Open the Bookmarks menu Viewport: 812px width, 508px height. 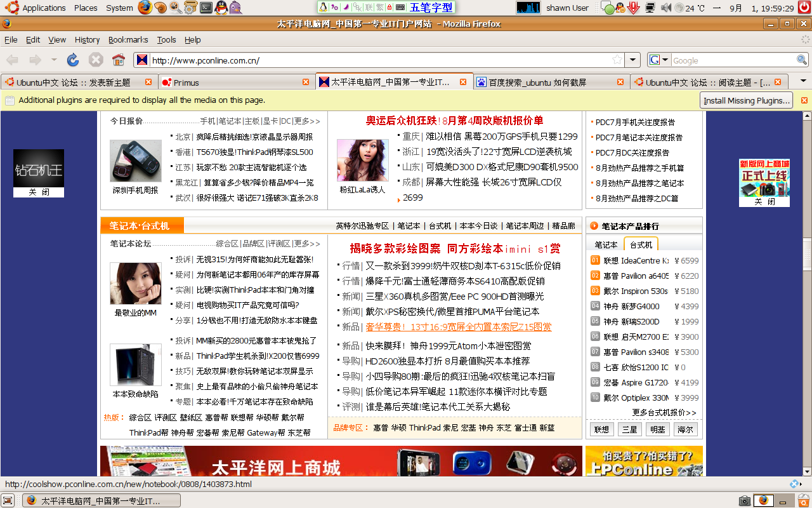click(x=128, y=39)
